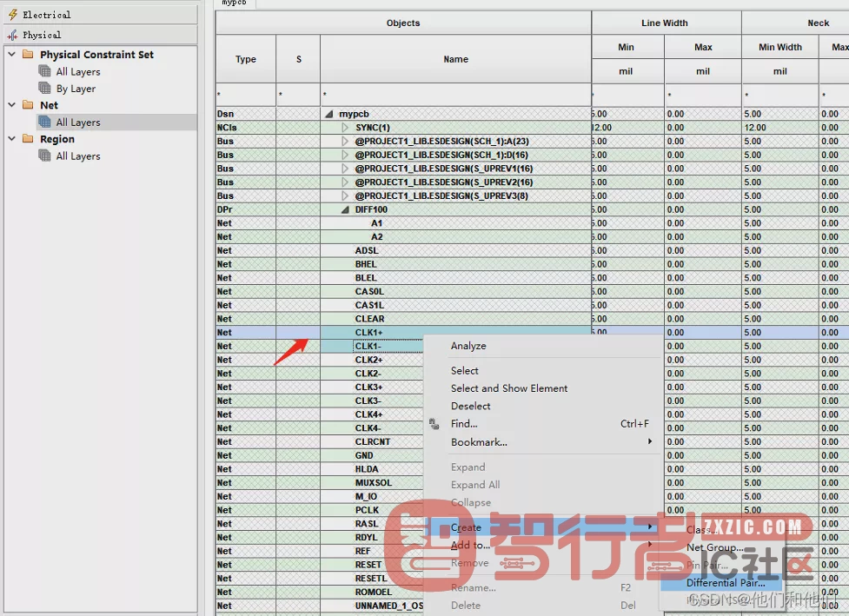
Task: Select the CLEAR net name
Action: 370,319
